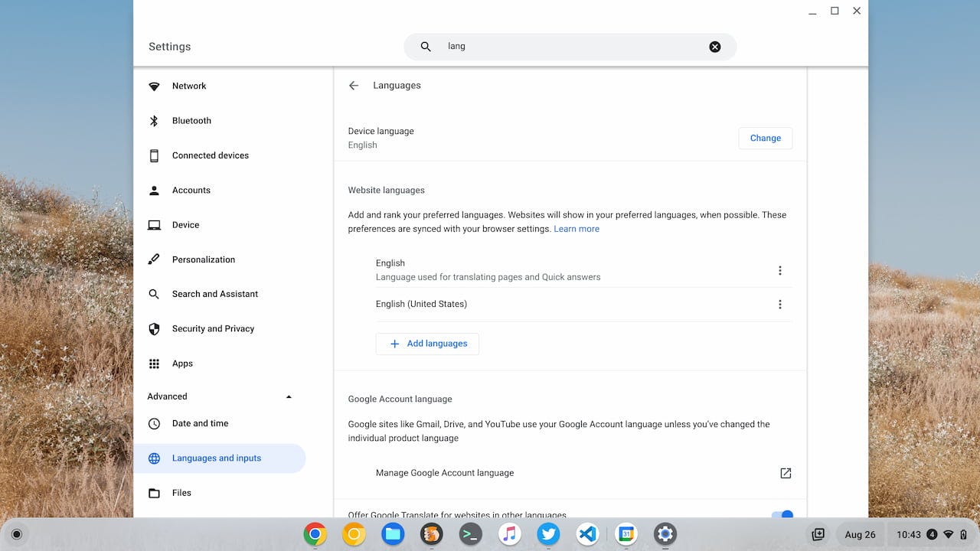Go back using the Languages arrow

coord(354,86)
